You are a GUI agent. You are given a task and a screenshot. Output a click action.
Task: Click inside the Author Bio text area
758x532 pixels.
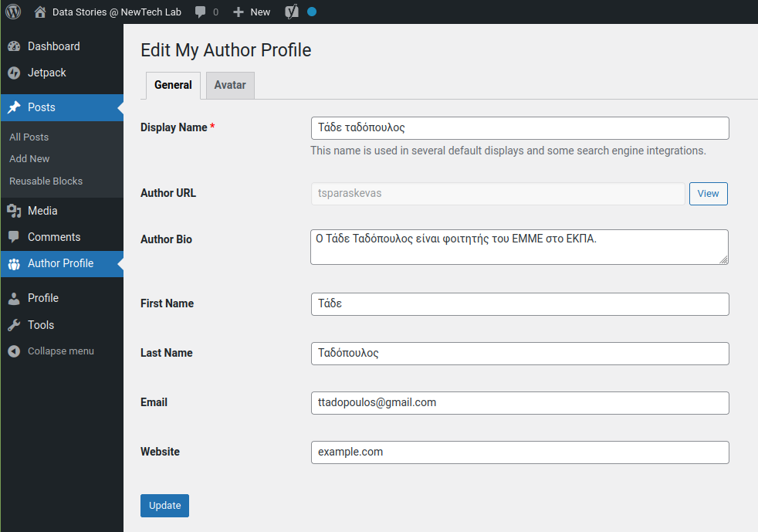pos(519,246)
